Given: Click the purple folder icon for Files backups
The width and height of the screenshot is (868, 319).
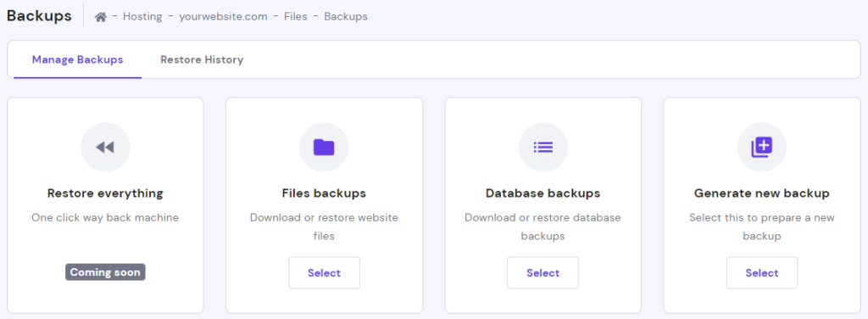Looking at the screenshot, I should point(324,147).
